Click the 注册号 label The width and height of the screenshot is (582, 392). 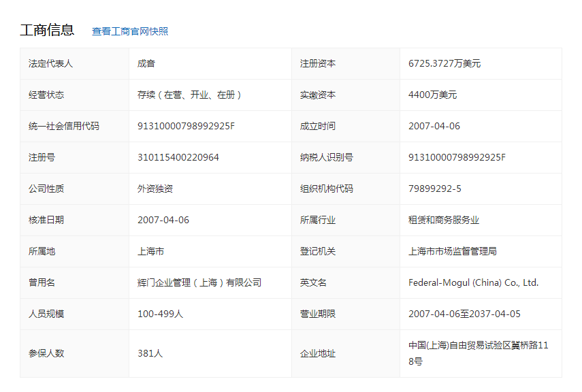[x=42, y=157]
